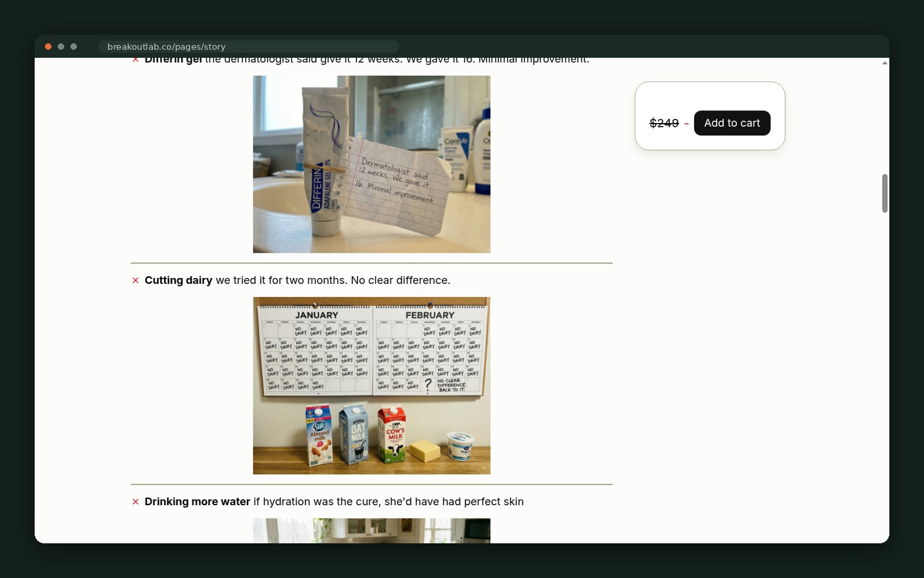This screenshot has height=578, width=924.
Task: Click the crossed-out $249 price
Action: coord(664,123)
